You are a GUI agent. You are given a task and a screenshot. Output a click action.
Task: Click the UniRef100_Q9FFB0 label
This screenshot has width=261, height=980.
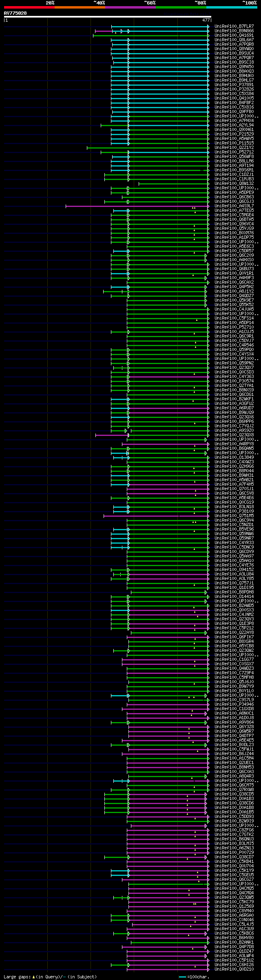pos(234,111)
